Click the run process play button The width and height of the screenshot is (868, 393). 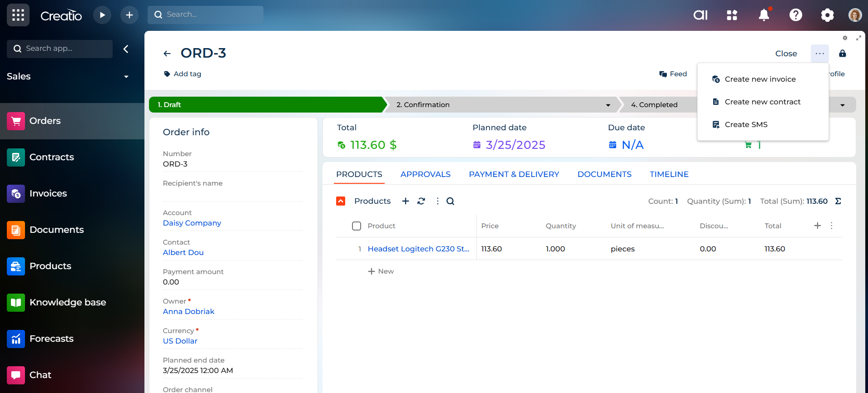[x=102, y=15]
